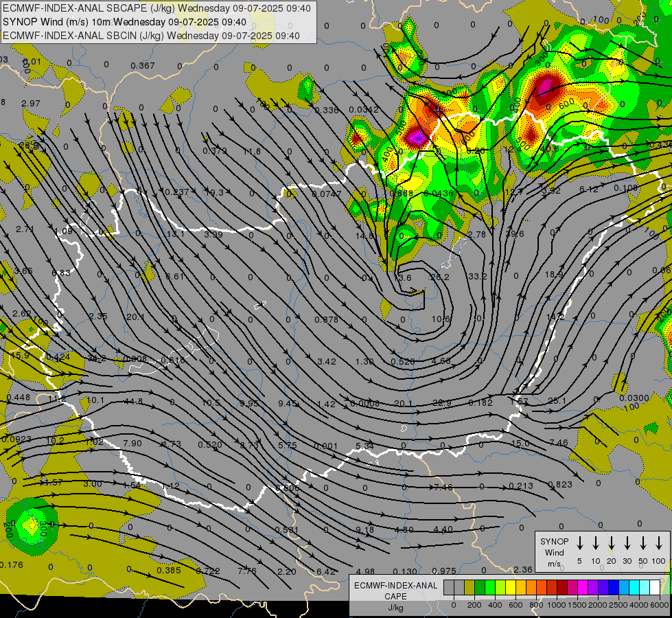
Task: Click the map value '0.978'
Action: coord(327,319)
